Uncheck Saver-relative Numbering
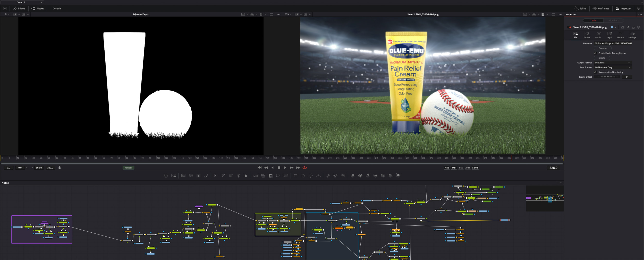The height and width of the screenshot is (260, 644). point(595,72)
